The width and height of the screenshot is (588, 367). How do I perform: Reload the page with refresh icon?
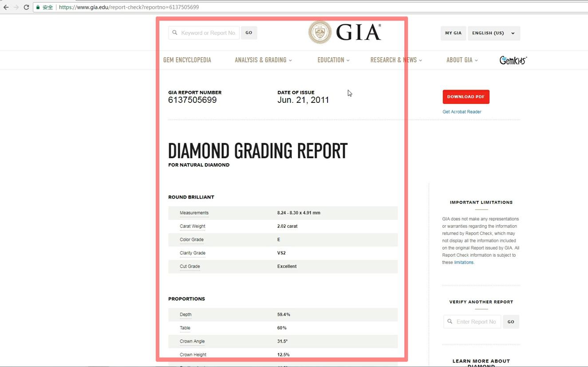pos(26,7)
